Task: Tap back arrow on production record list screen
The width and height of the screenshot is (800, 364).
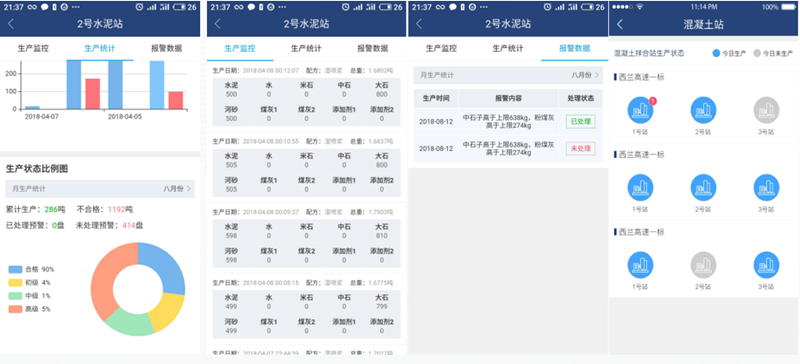Action: click(218, 23)
